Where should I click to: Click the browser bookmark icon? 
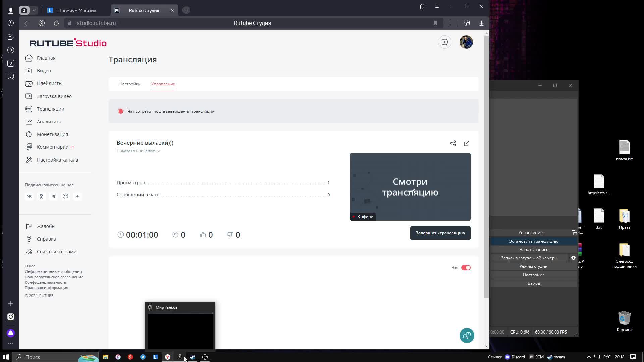[435, 23]
